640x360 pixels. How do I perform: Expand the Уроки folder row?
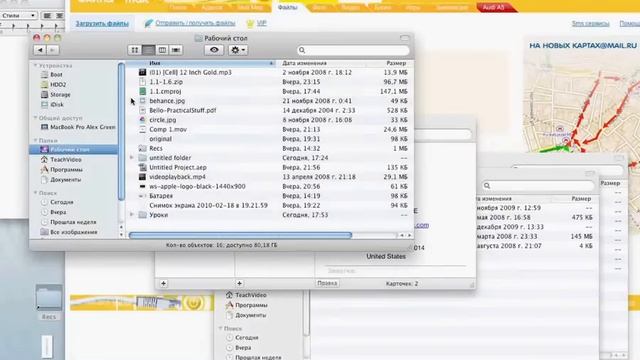tap(131, 215)
